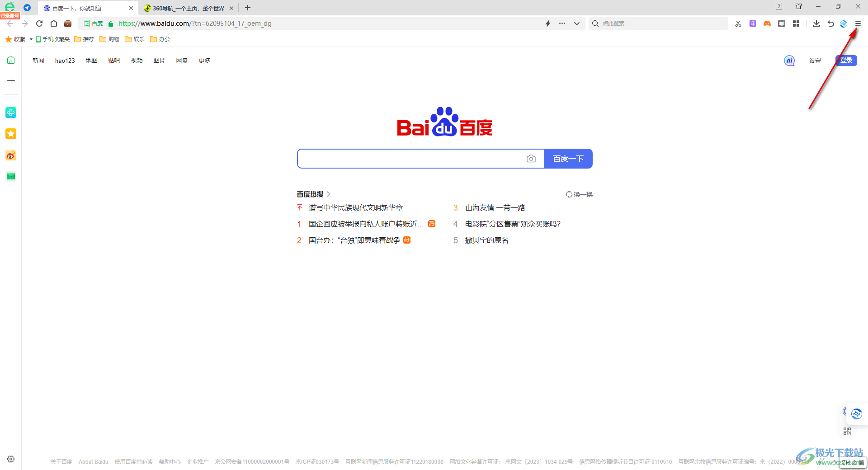Click the browser 点此搜索 search box
Image resolution: width=868 pixels, height=470 pixels.
[659, 23]
